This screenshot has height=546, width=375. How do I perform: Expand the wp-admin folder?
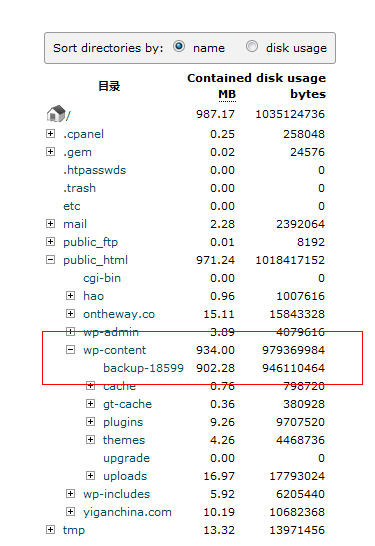coord(70,332)
